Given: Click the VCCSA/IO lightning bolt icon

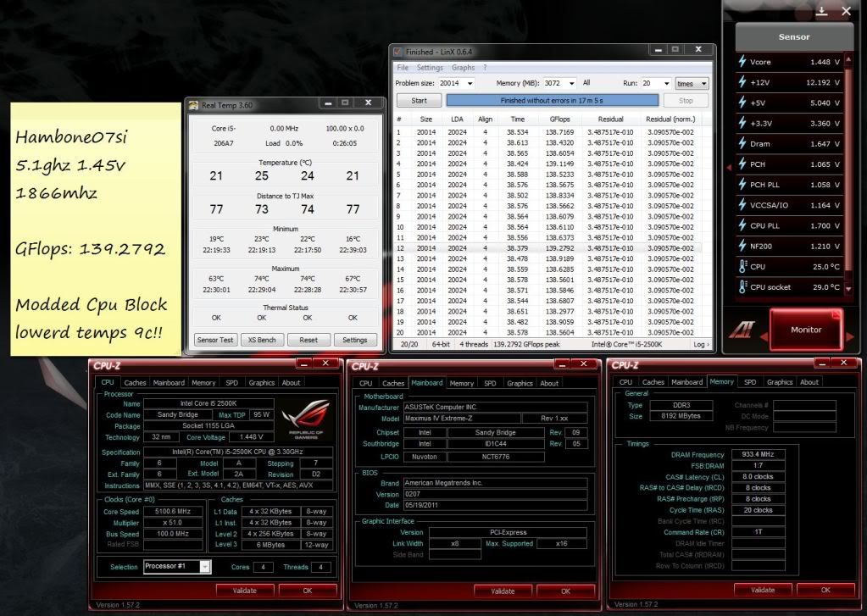Looking at the screenshot, I should [x=742, y=204].
